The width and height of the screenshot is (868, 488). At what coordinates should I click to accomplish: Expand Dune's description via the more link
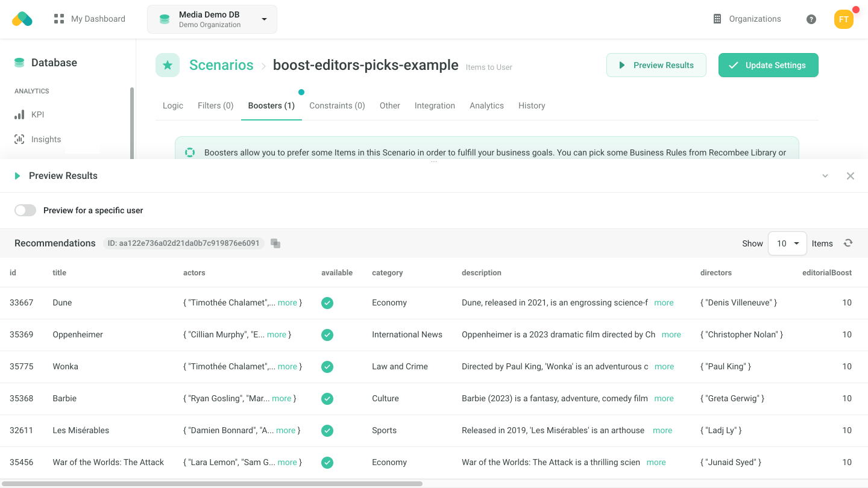(663, 302)
